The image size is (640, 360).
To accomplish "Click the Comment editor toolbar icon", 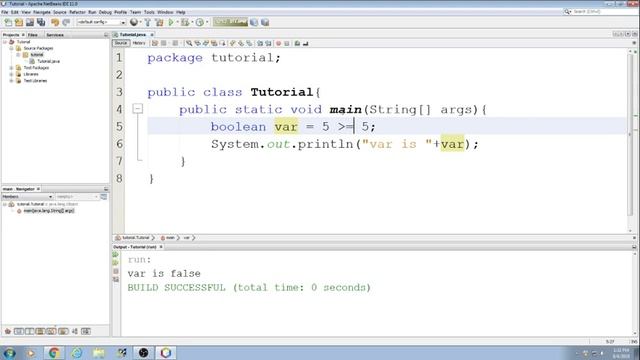I will 297,43.
